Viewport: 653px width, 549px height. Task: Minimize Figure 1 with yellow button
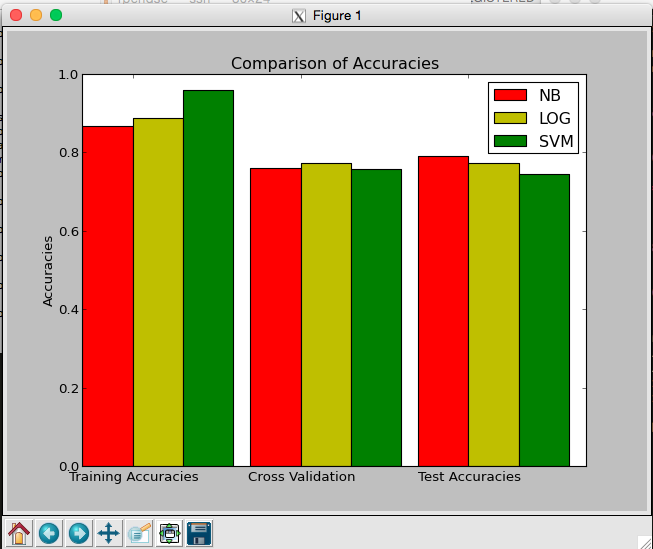click(x=36, y=15)
